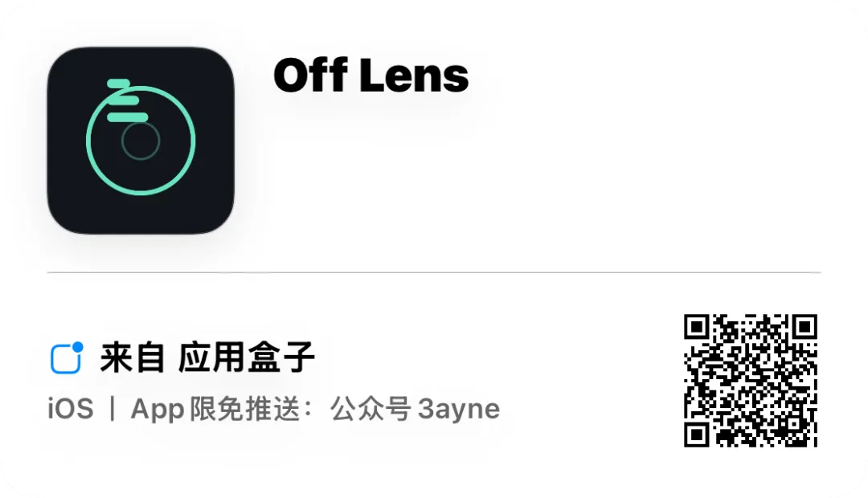Click the '3ayne' account name
Screen dimensions: 868x498
pos(459,410)
